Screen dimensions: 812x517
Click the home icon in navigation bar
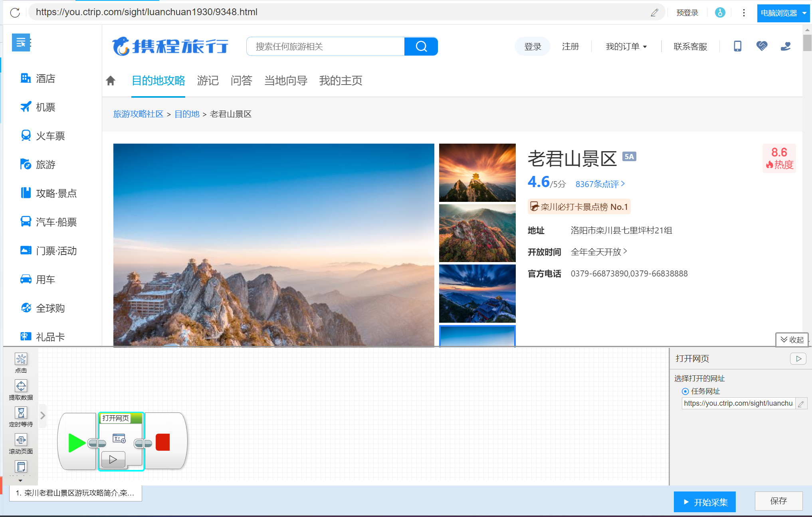(111, 81)
